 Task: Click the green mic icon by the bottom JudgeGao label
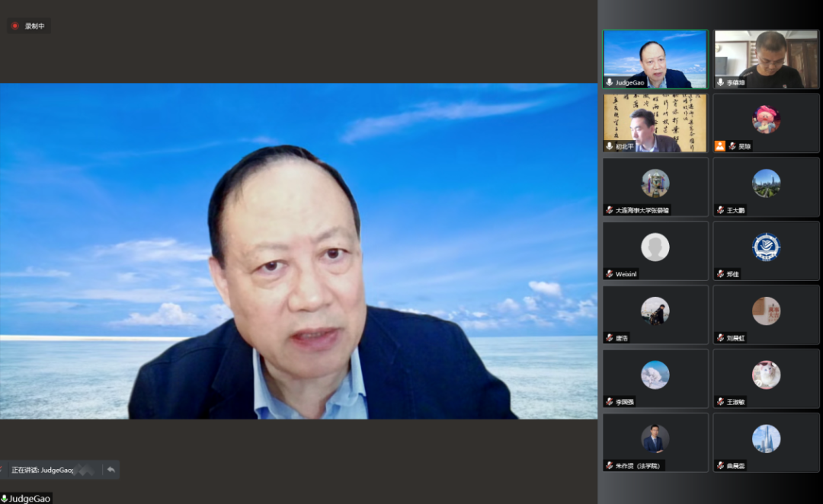(4, 499)
